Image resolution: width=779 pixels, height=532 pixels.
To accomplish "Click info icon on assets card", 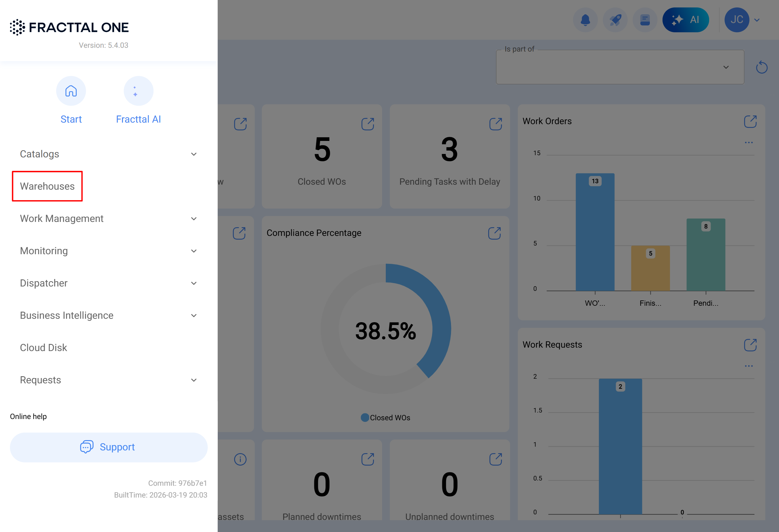I will pos(240,459).
